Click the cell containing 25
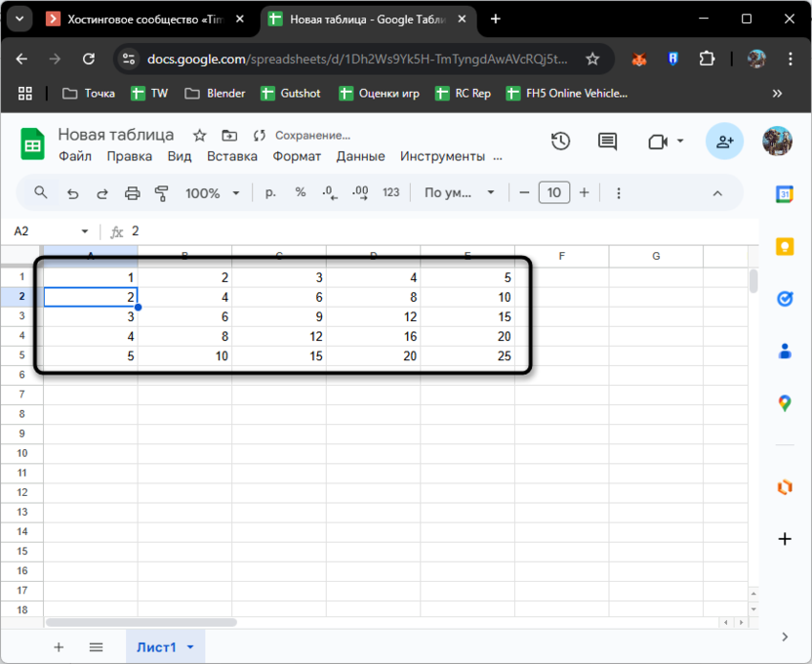This screenshot has height=664, width=812. click(x=467, y=355)
